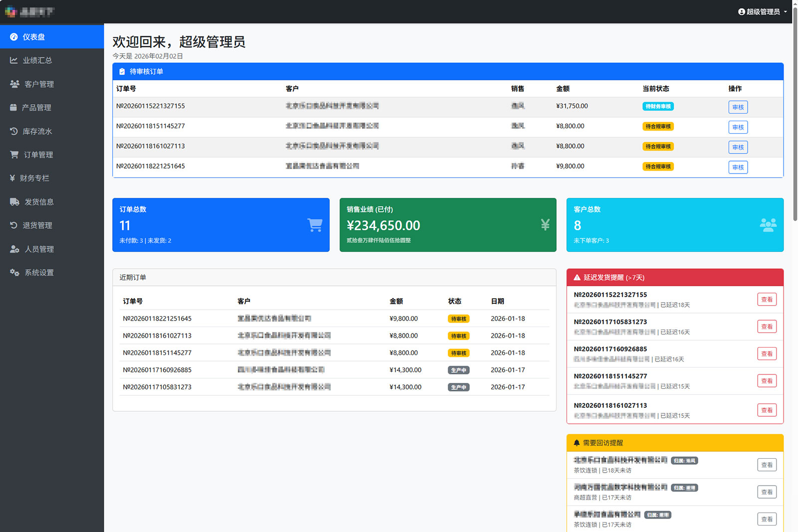The width and height of the screenshot is (798, 532).
Task: Click the people icon beside 客户管理
Action: coord(14,84)
